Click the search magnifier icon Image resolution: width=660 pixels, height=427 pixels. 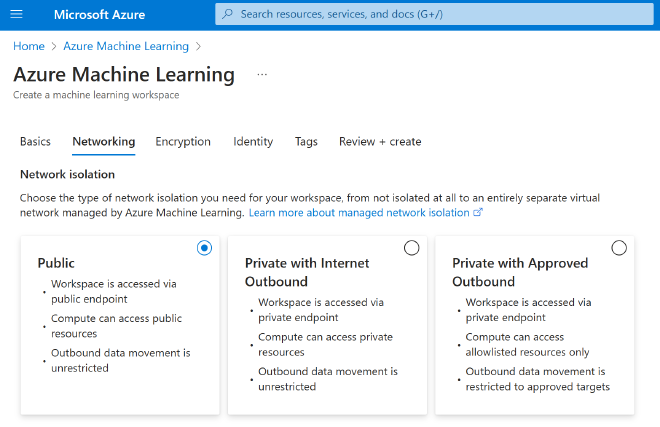click(227, 14)
